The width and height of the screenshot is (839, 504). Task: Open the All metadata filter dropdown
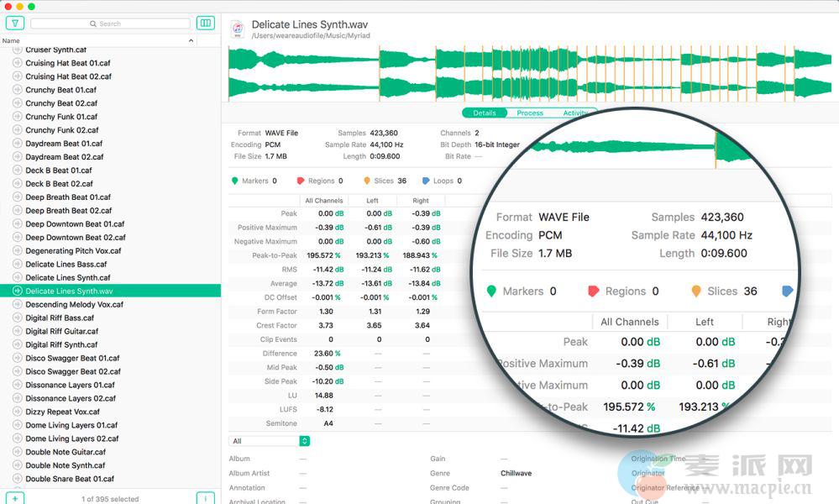coord(270,441)
